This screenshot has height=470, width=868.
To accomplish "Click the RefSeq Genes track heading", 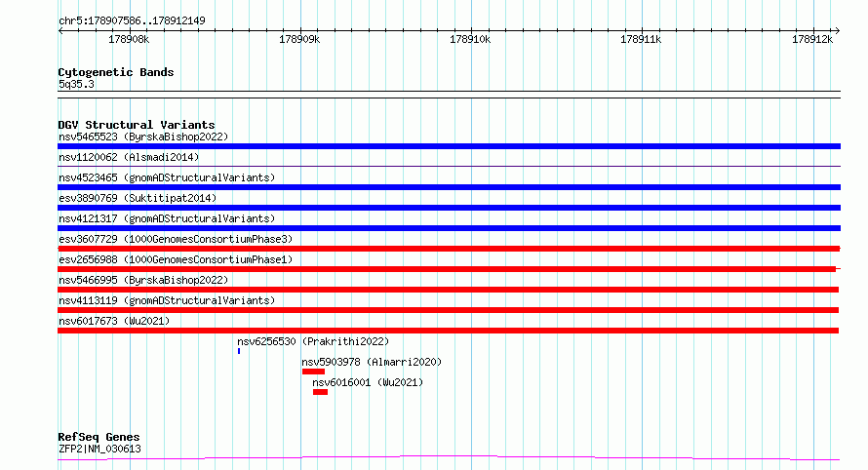I will click(99, 438).
